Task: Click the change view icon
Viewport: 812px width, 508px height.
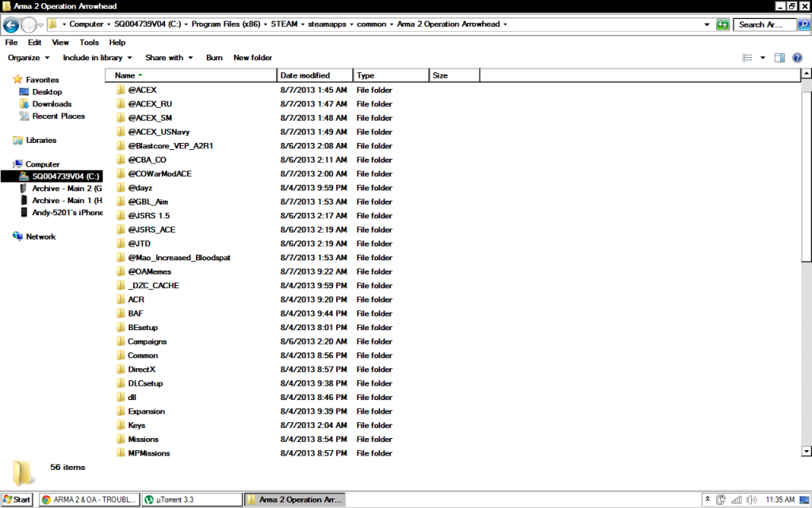Action: click(x=747, y=58)
